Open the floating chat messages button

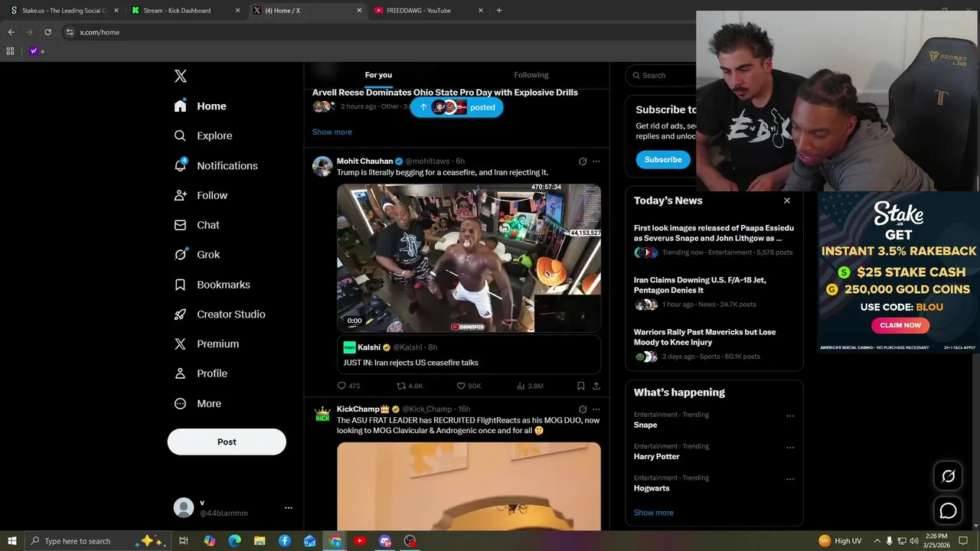click(949, 510)
